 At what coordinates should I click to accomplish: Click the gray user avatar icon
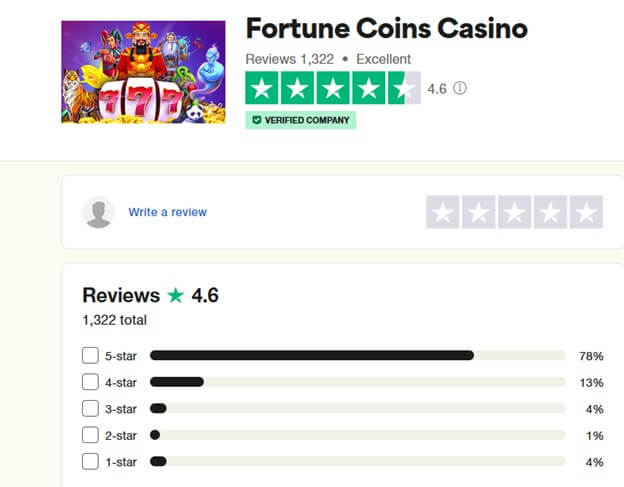(98, 212)
